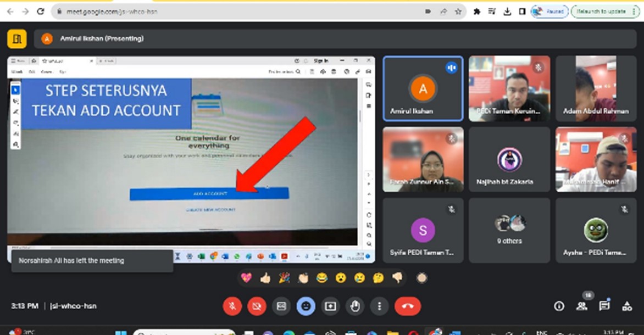Click the present screen icon
Image resolution: width=644 pixels, height=335 pixels.
(330, 306)
